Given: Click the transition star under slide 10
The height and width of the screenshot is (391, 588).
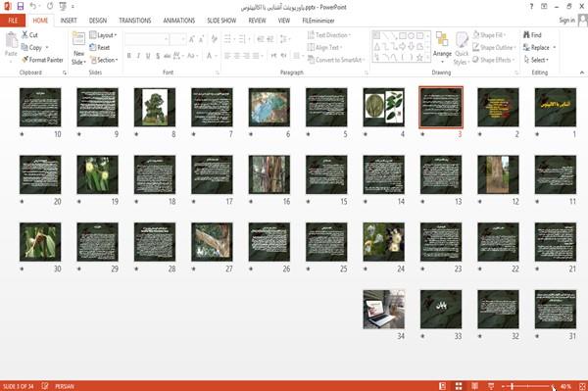Looking at the screenshot, I should click(22, 134).
